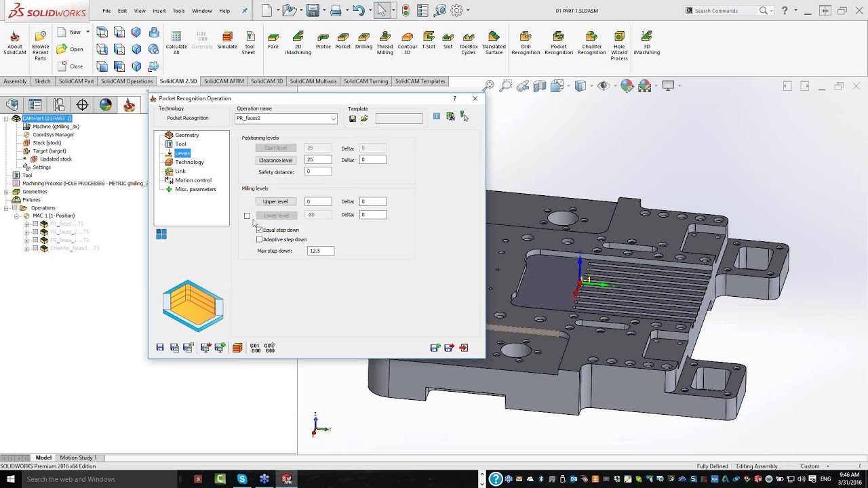Click Calculate All icon
Viewport: 868px width, 488px height.
point(176,43)
